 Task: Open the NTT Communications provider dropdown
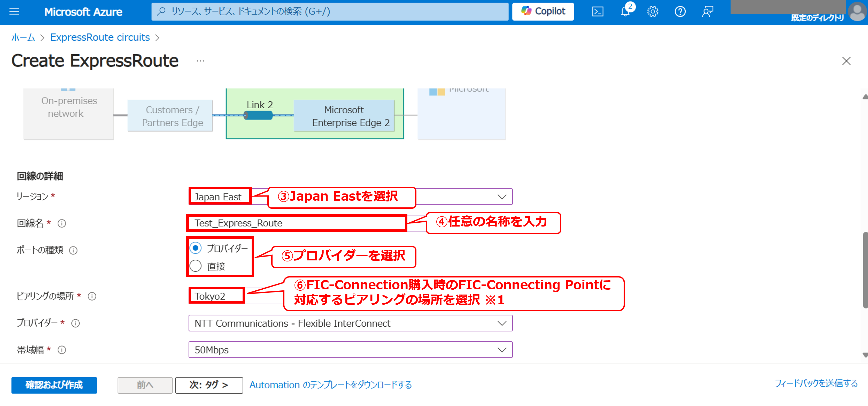tap(350, 323)
